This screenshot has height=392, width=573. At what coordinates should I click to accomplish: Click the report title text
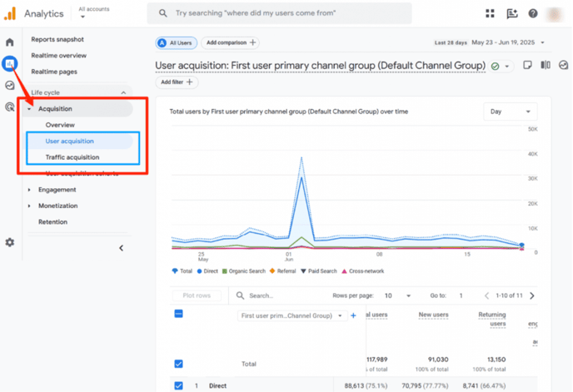(320, 66)
